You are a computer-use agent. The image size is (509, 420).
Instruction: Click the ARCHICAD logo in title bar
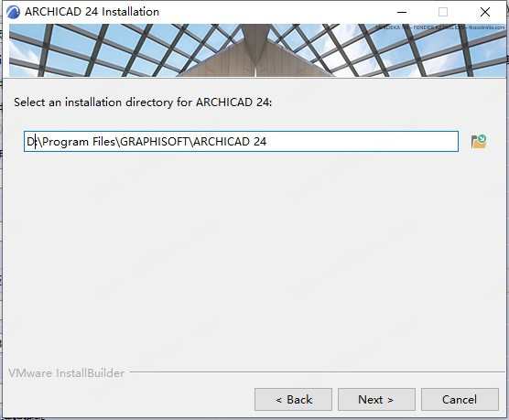pos(13,12)
